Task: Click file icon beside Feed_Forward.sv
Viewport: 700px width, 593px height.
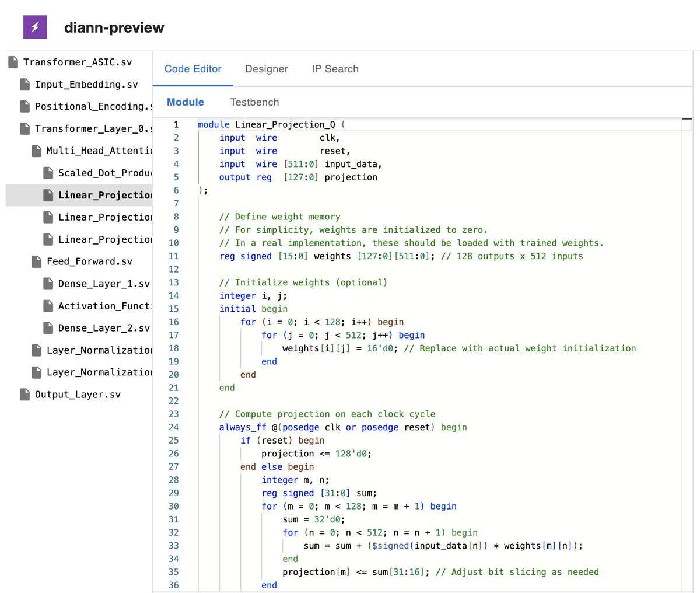Action: tap(36, 261)
